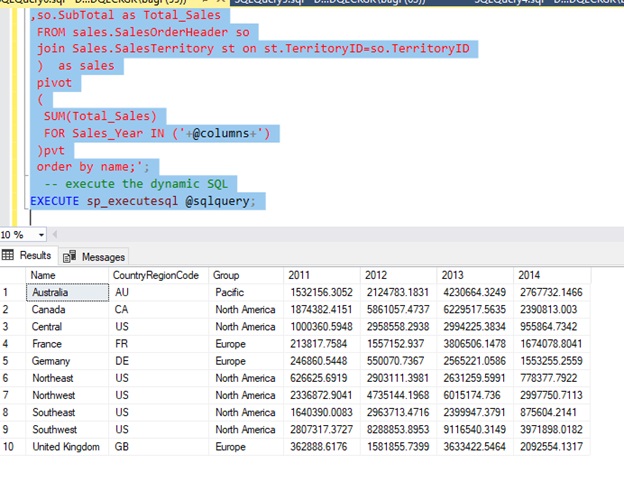
Task: Click the 'order by name' line
Action: pyautogui.click(x=92, y=167)
